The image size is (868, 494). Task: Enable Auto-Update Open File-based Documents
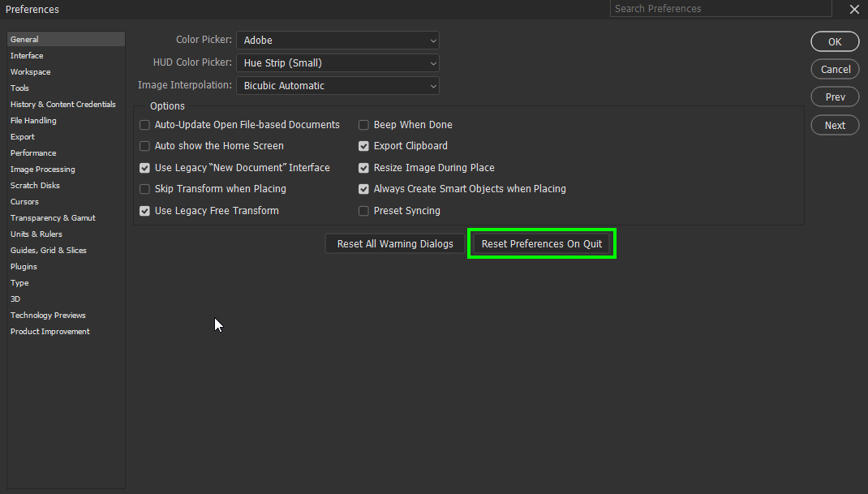click(144, 125)
